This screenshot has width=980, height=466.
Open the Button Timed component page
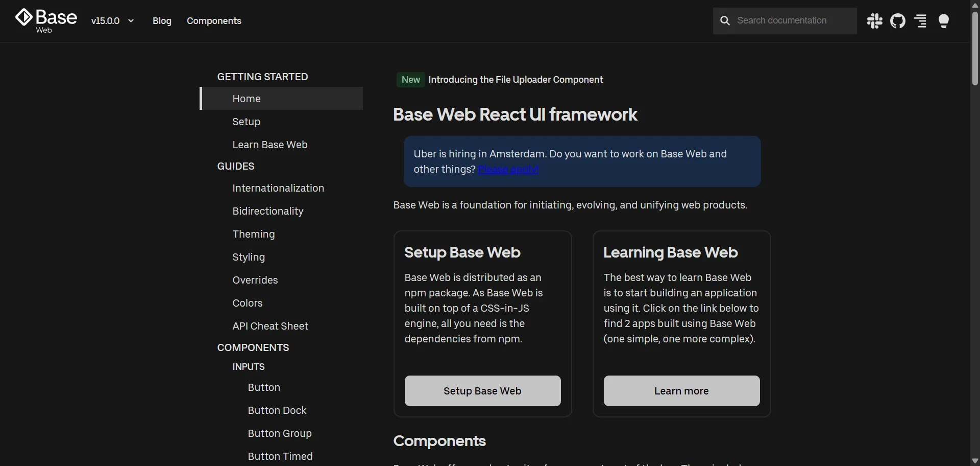[281, 456]
